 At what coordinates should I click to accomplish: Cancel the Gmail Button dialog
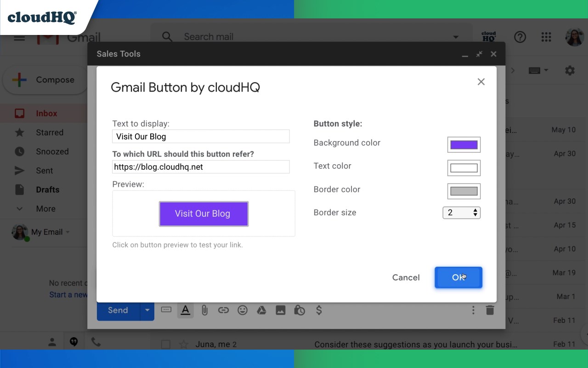click(406, 277)
